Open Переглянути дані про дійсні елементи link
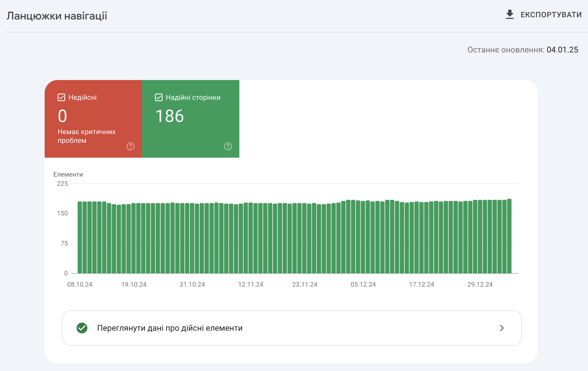 pyautogui.click(x=170, y=328)
